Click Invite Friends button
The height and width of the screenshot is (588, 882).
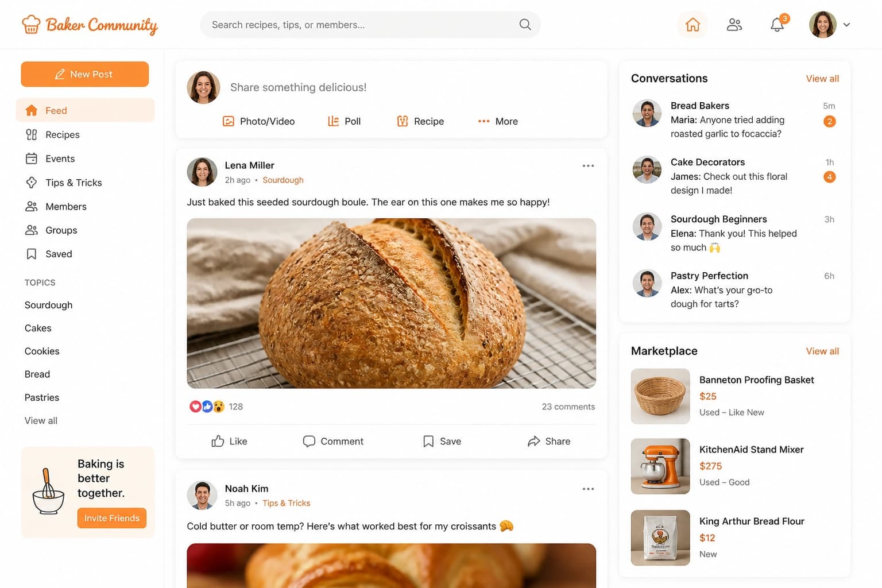[112, 518]
